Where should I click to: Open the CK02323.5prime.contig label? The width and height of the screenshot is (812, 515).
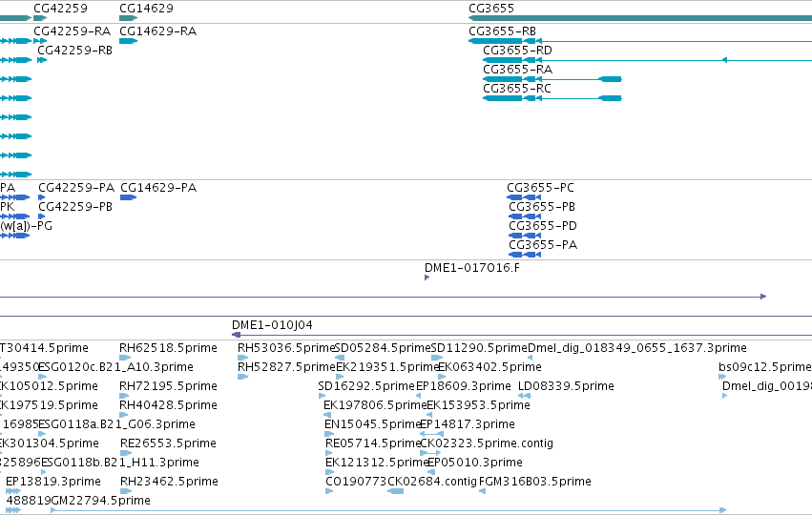[487, 443]
